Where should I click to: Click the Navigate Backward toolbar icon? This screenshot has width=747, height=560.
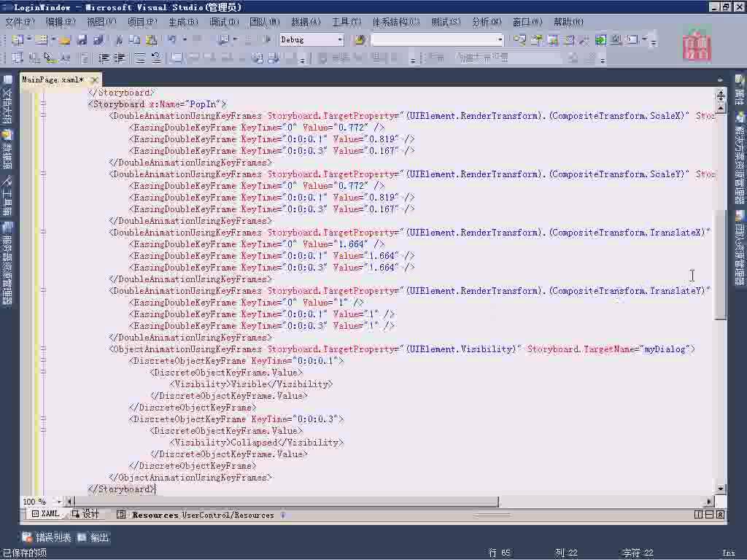[x=223, y=40]
